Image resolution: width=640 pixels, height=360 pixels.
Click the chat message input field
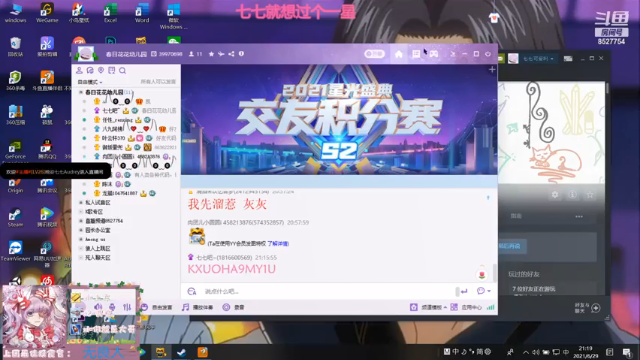click(327, 291)
